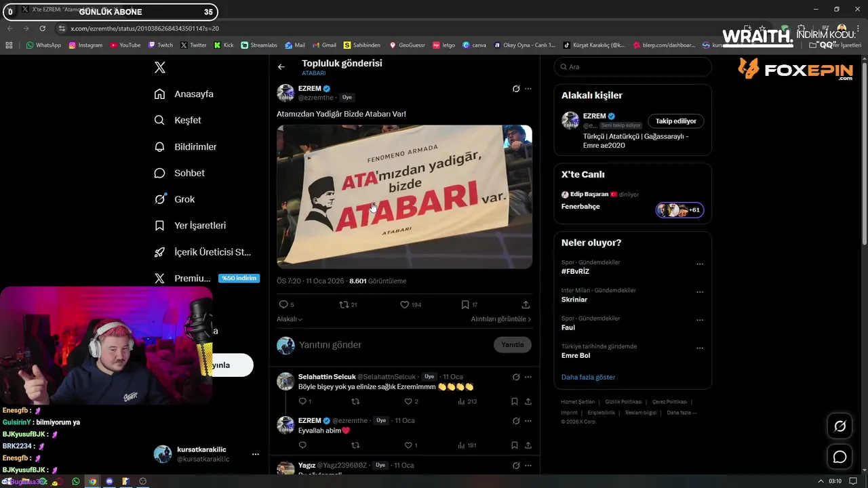Open more options for Skriniar trend
868x488 pixels.
[x=700, y=292]
